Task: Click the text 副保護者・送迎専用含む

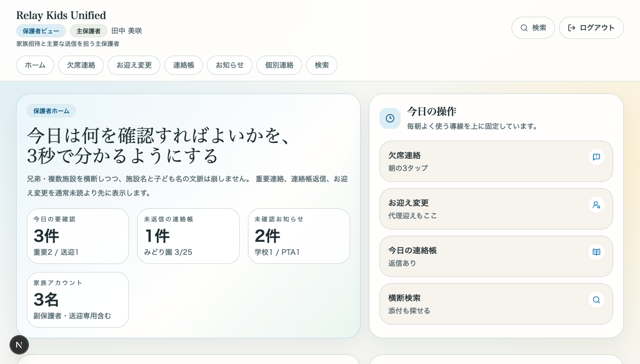Action: pos(72,316)
